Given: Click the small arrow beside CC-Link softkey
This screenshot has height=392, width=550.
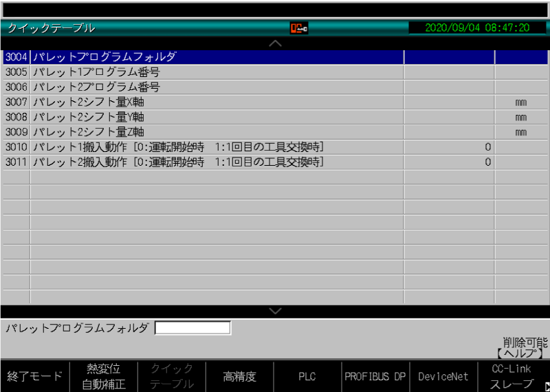Looking at the screenshot, I should click(547, 385).
